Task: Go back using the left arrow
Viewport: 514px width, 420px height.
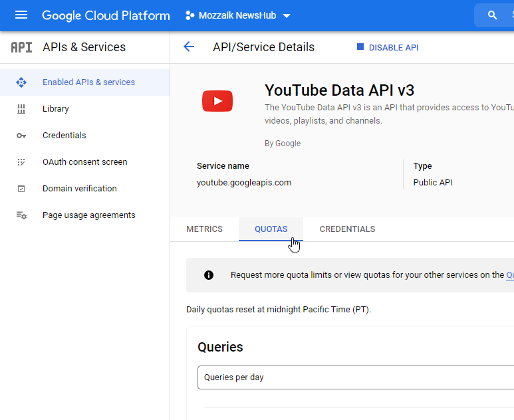Action: [x=189, y=47]
